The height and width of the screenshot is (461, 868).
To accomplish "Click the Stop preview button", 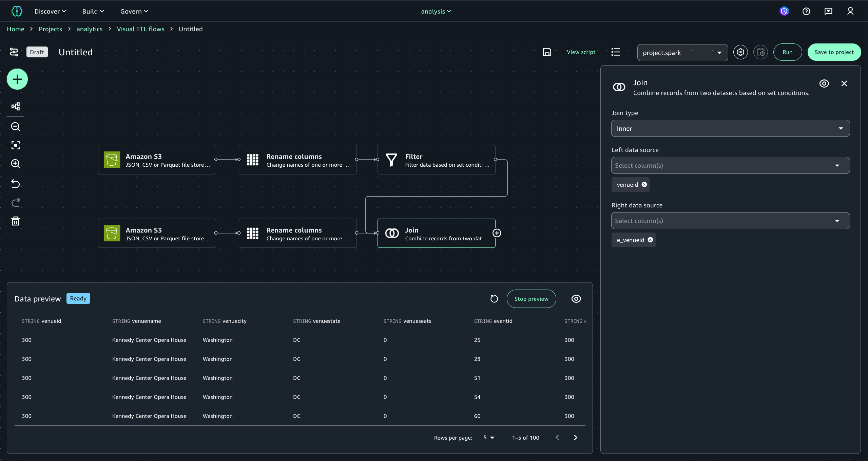I will pyautogui.click(x=531, y=299).
